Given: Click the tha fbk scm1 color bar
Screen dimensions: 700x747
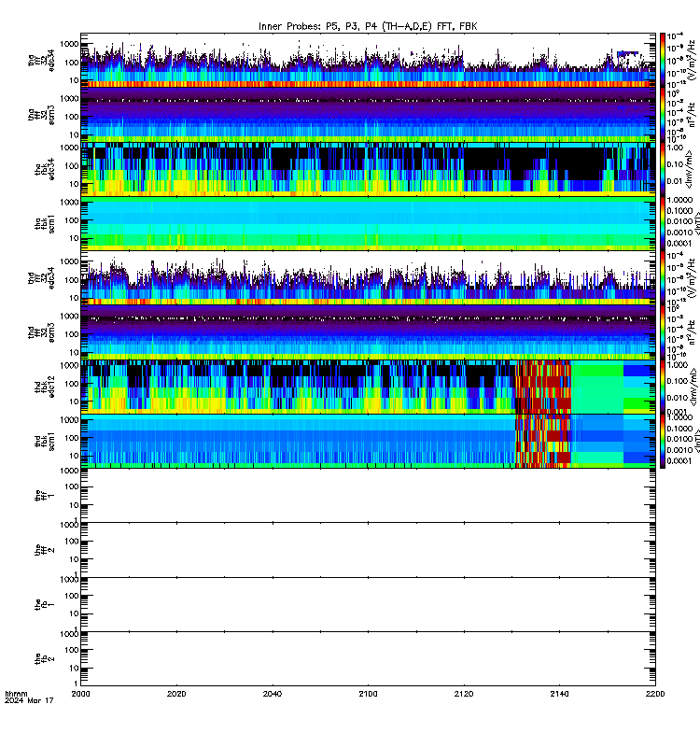Looking at the screenshot, I should click(x=663, y=223).
